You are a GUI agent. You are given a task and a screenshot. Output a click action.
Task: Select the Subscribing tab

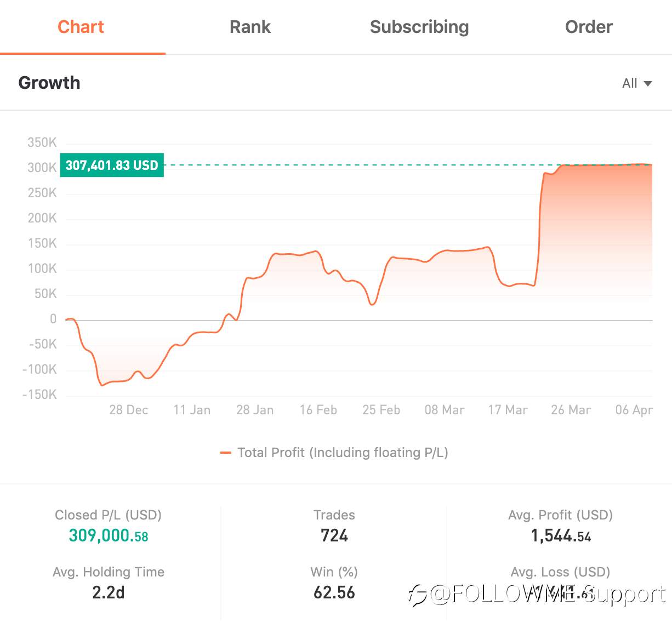tap(419, 27)
